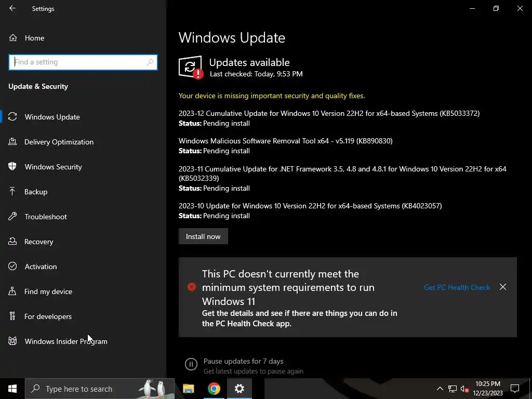The width and height of the screenshot is (532, 399).
Task: Open the Windows Start menu
Action: (12, 389)
